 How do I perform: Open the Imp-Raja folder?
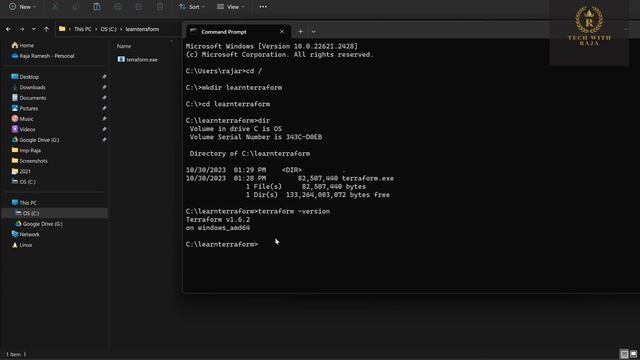click(x=27, y=150)
